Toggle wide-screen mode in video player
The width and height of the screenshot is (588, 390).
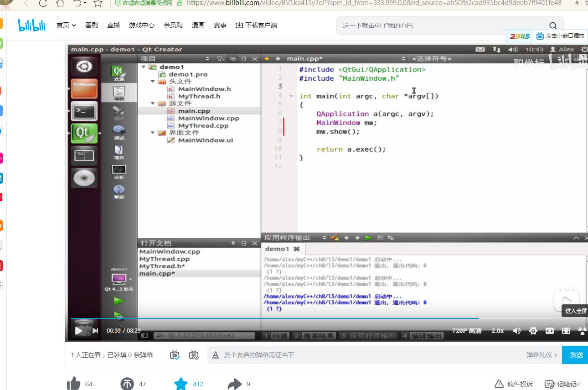coord(550,331)
